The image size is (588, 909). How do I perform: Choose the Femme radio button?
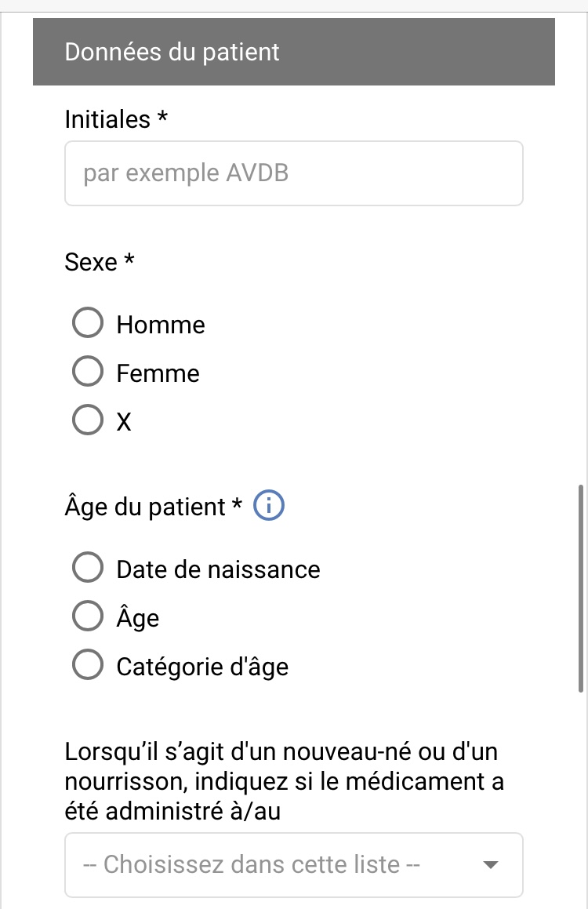click(88, 373)
